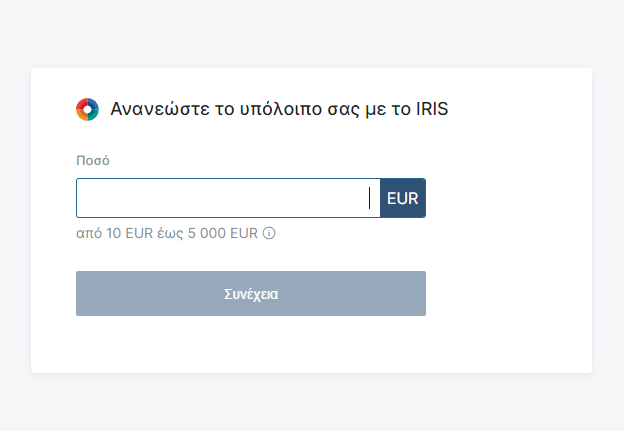Focus the Ποσό amount input field
The image size is (624, 431).
220,198
